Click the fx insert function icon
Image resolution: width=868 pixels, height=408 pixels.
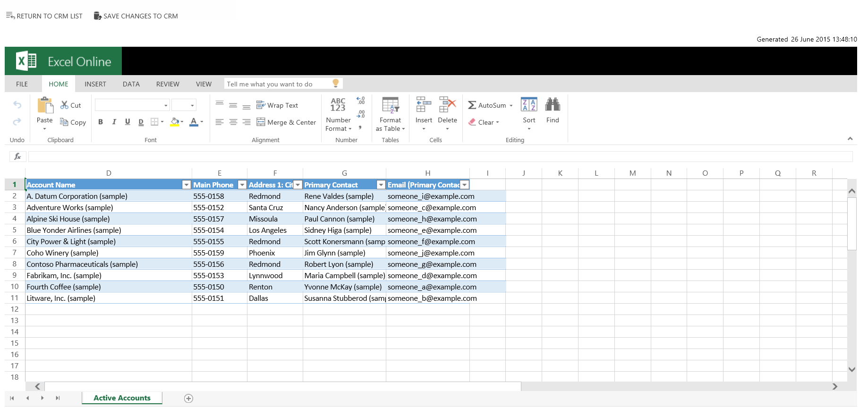17,156
